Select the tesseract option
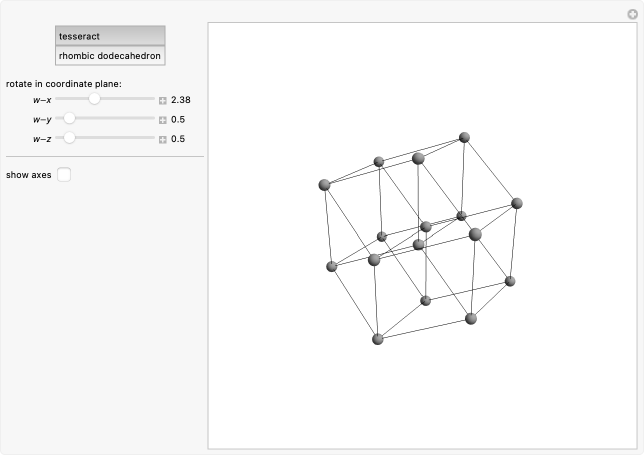The height and width of the screenshot is (456, 644). pos(110,36)
